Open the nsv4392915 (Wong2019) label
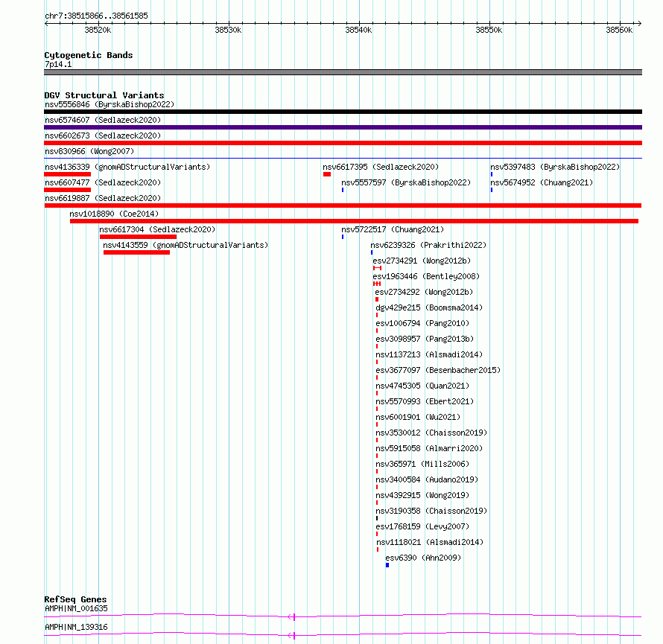Image resolution: width=663 pixels, height=644 pixels. pos(422,495)
